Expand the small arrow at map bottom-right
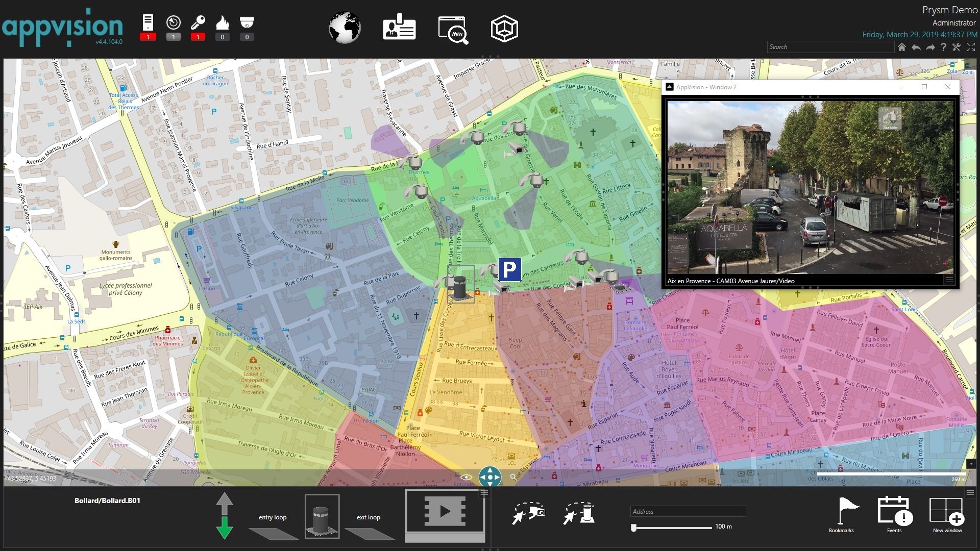This screenshot has width=980, height=551. click(x=971, y=464)
